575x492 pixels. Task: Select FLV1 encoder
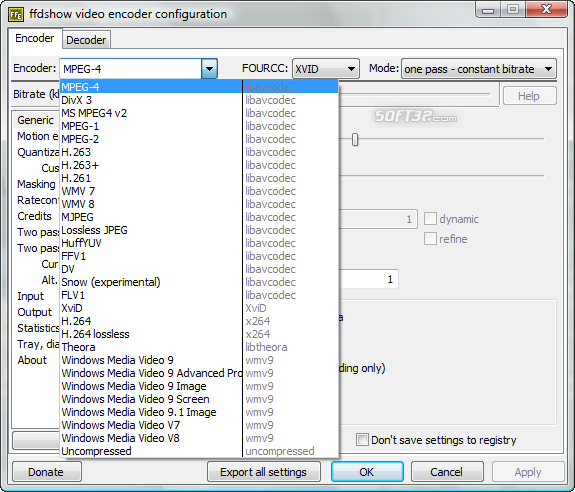pos(198,295)
